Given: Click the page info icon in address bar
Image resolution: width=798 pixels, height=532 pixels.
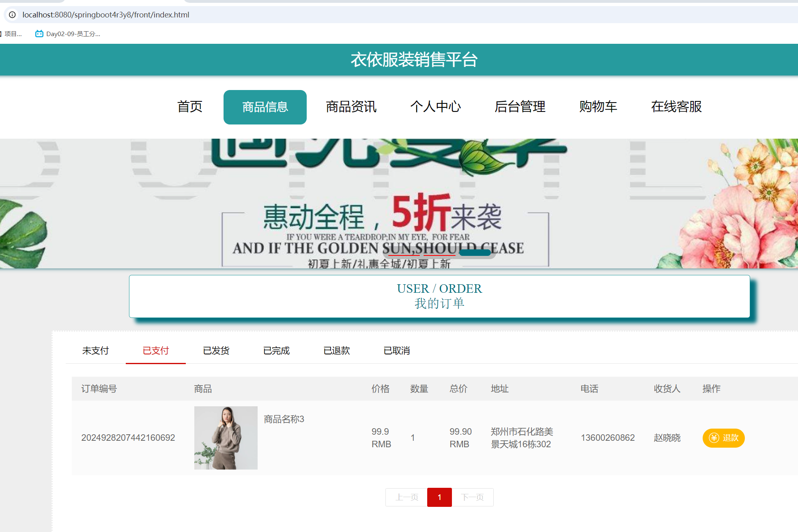Looking at the screenshot, I should coord(12,15).
